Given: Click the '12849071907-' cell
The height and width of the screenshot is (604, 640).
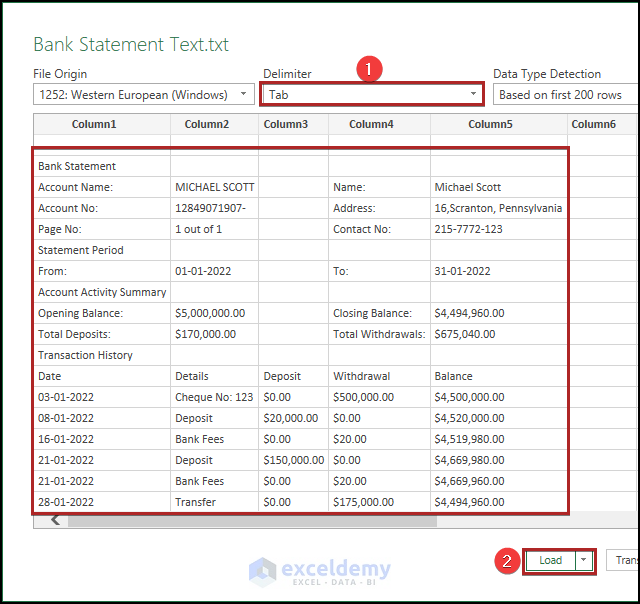Looking at the screenshot, I should point(214,208).
